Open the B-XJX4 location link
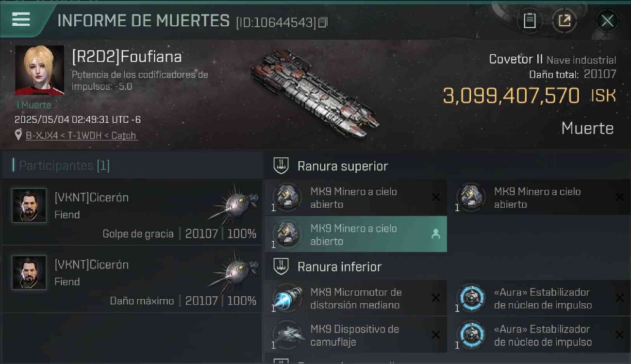 pos(81,135)
